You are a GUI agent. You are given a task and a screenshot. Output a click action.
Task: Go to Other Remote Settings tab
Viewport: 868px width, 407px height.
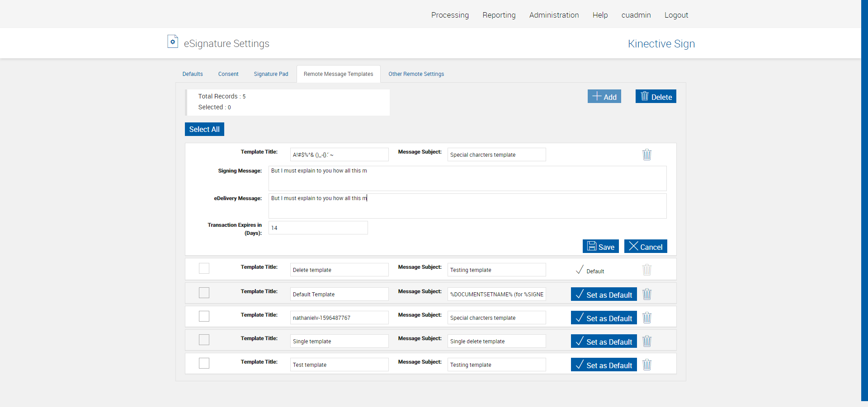point(416,74)
